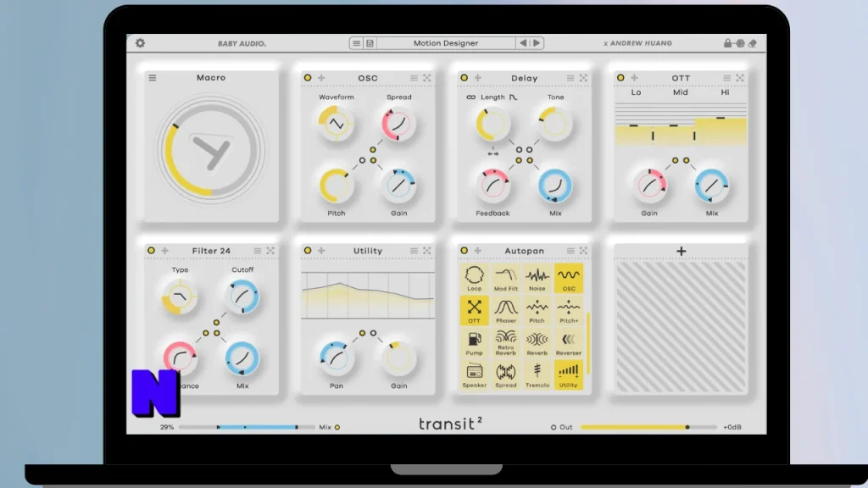Select the Speaker effect icon
This screenshot has height=488, width=868.
point(475,375)
